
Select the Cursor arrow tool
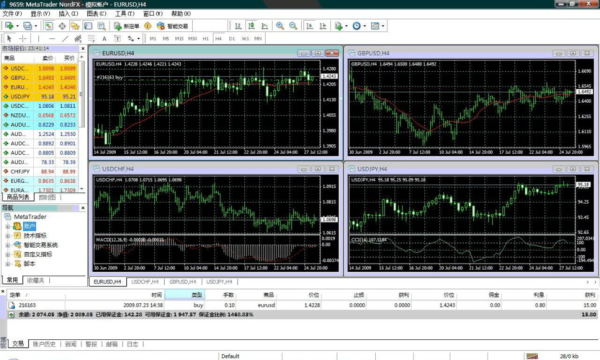pyautogui.click(x=9, y=38)
